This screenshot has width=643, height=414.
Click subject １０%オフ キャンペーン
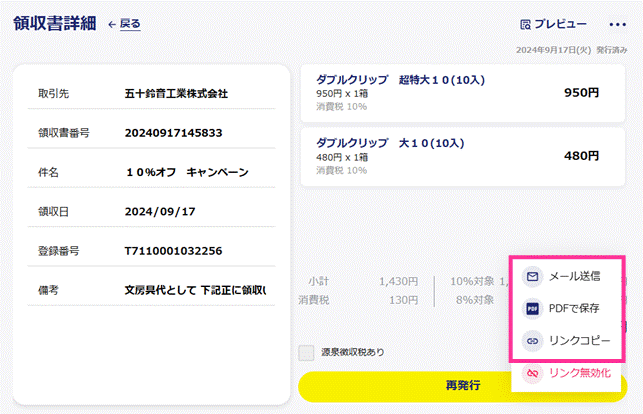[x=187, y=172]
